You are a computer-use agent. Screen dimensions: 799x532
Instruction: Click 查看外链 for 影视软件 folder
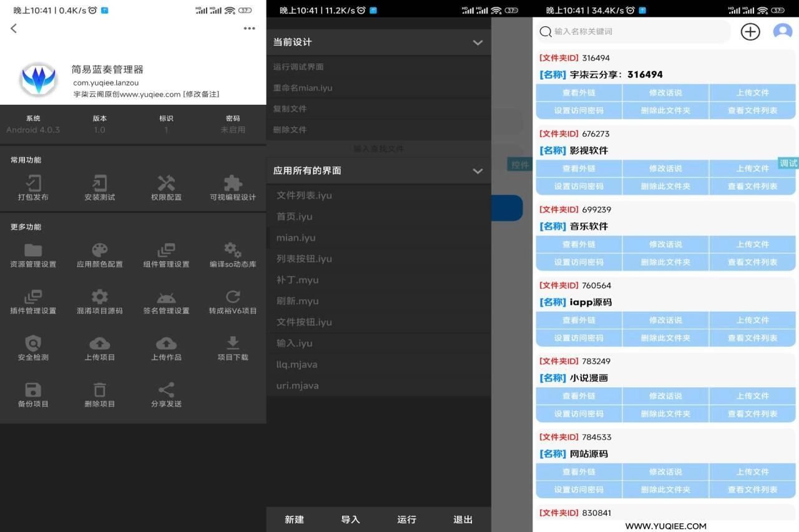[x=579, y=168]
